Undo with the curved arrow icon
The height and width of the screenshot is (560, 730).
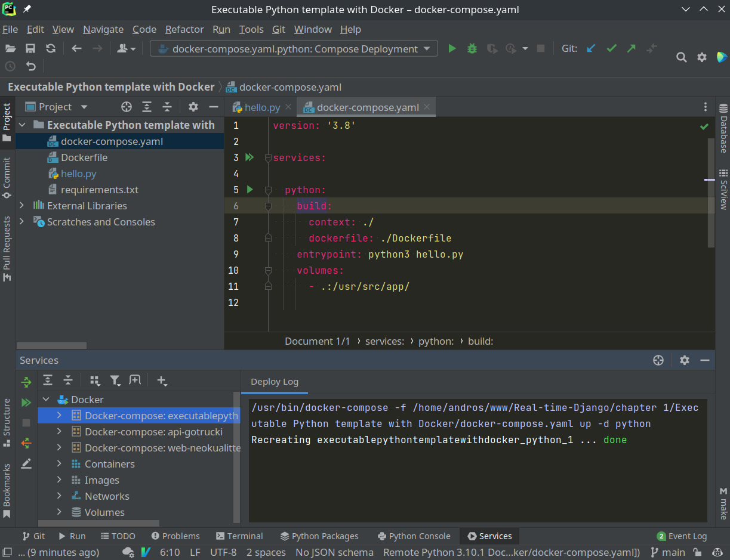click(31, 66)
